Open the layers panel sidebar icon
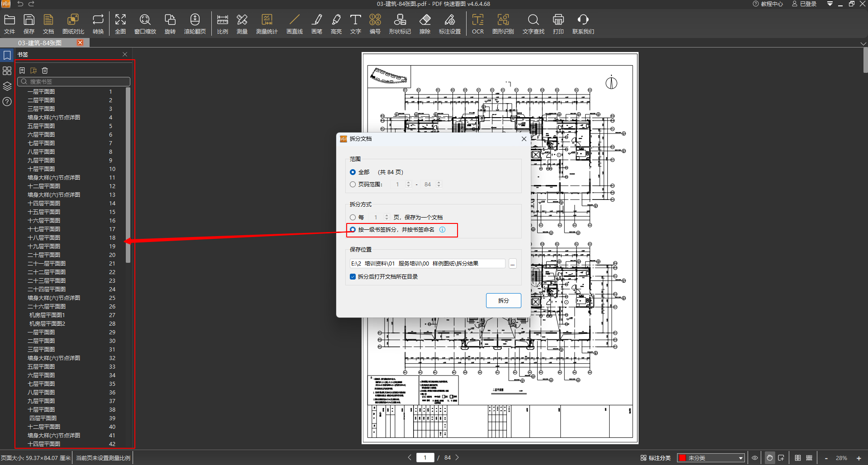 pyautogui.click(x=7, y=86)
